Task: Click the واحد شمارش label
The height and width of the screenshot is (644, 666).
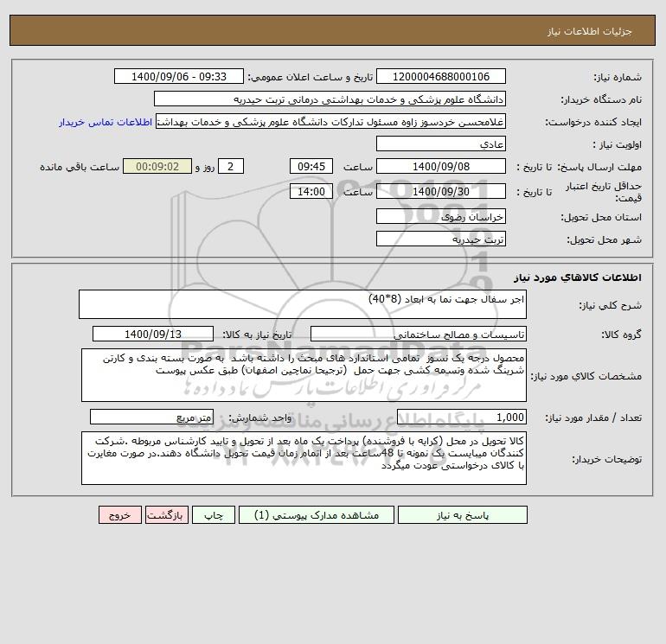Action: (260, 418)
